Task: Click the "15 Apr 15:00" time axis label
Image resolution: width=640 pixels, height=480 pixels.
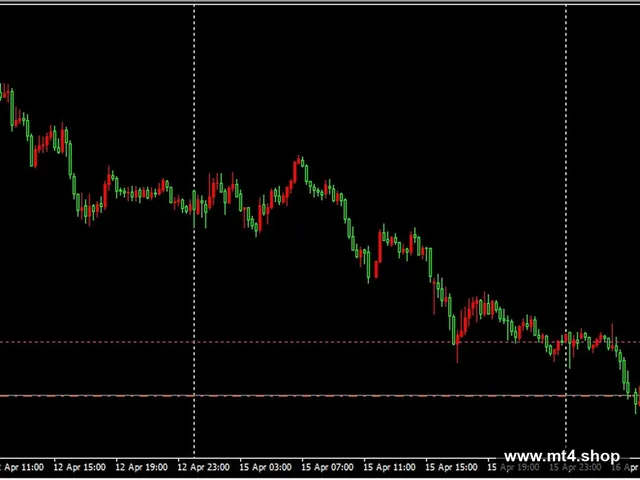Action: [451, 467]
